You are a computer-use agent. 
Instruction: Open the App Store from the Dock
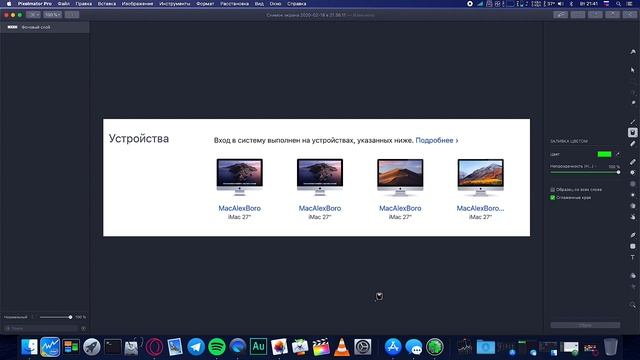tap(393, 347)
